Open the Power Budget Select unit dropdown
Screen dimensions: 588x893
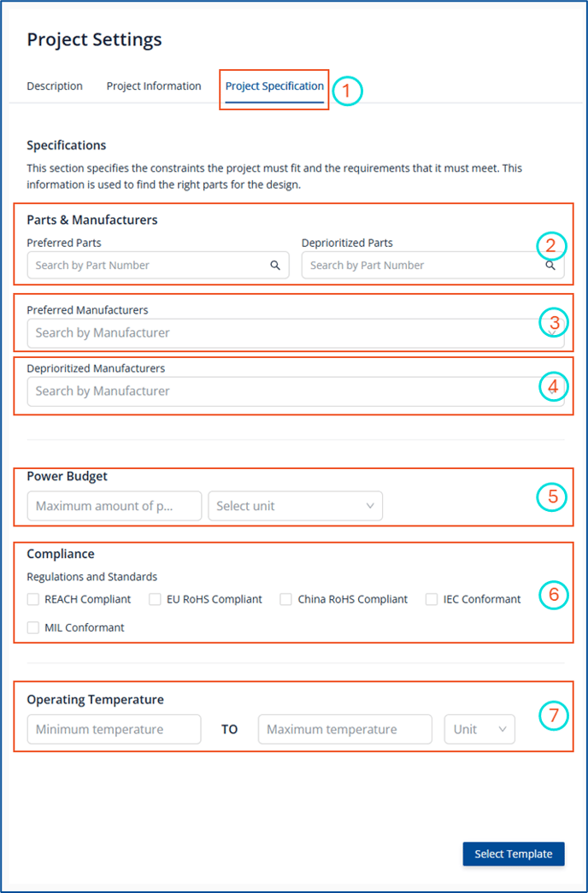point(295,506)
